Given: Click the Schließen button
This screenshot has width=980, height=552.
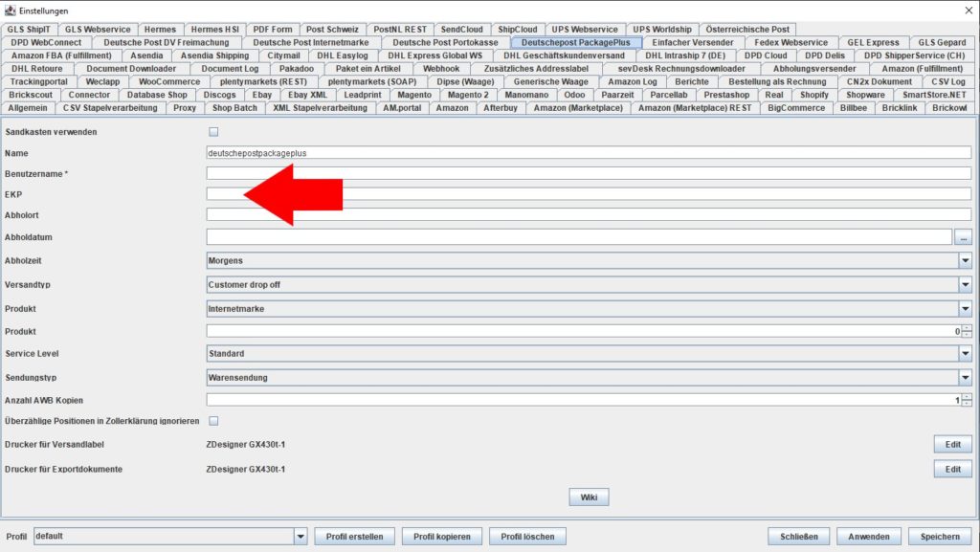Looking at the screenshot, I should tap(799, 537).
